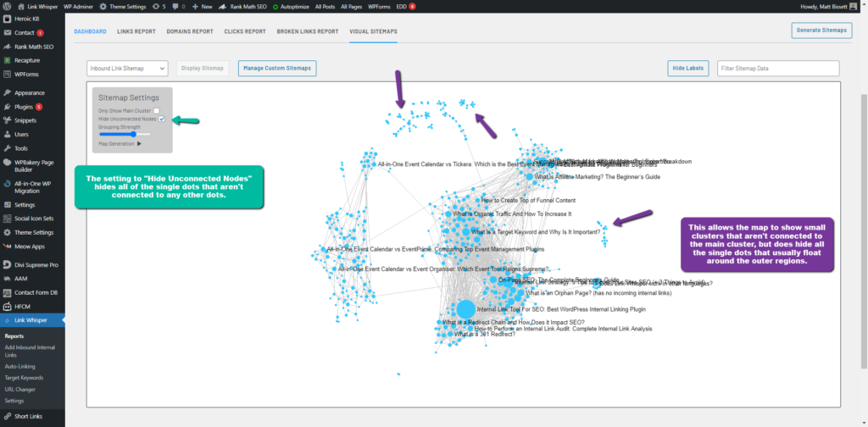
Task: Click the Recapture sidebar icon
Action: click(7, 60)
